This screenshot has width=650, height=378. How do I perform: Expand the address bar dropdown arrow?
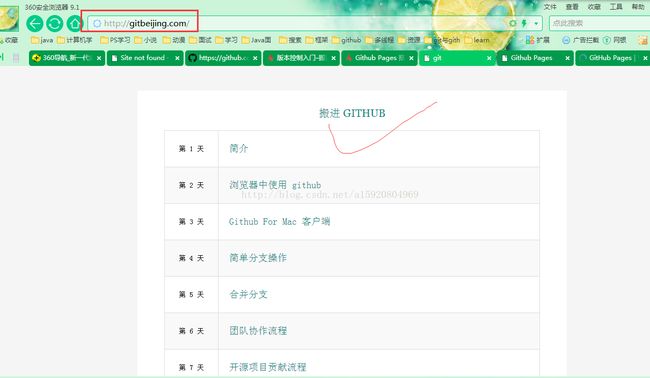[536, 23]
